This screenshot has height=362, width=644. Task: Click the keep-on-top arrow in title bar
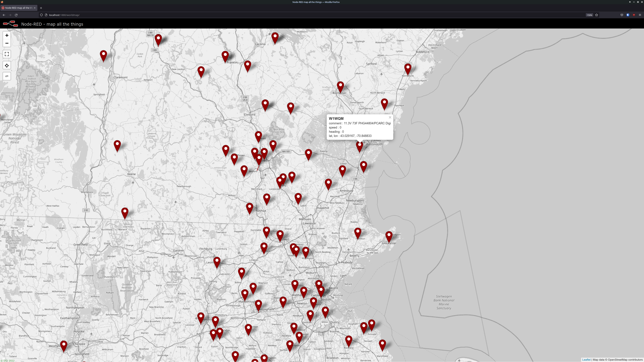630,2
